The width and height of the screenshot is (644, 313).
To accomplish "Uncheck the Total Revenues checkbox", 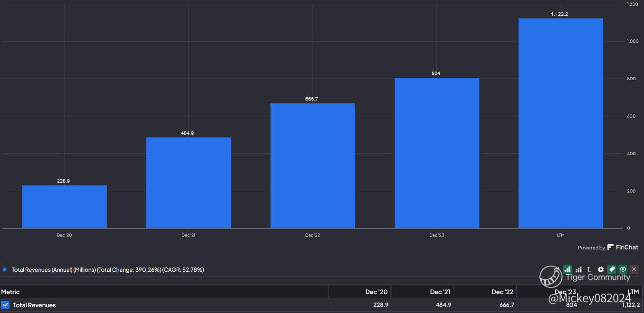I will coord(5,305).
